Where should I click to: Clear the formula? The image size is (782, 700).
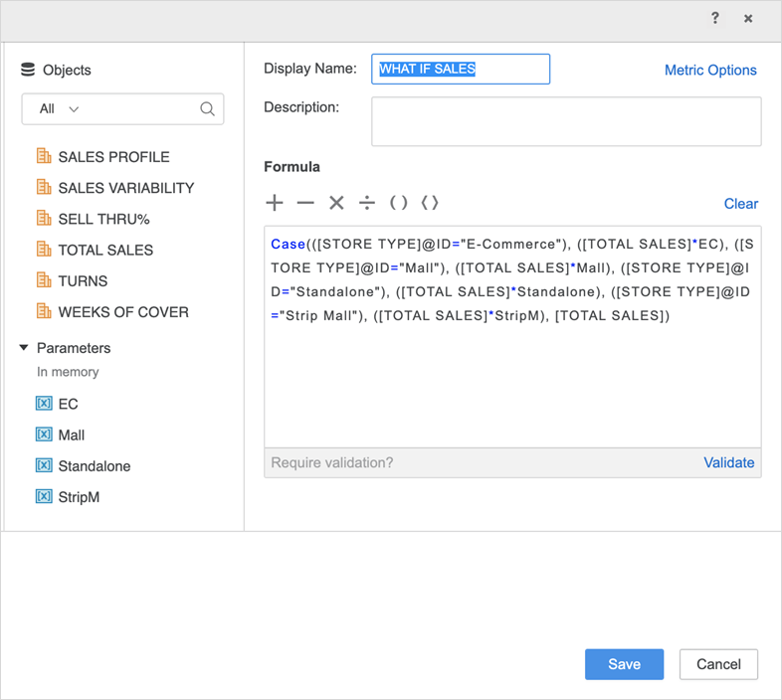(x=740, y=203)
